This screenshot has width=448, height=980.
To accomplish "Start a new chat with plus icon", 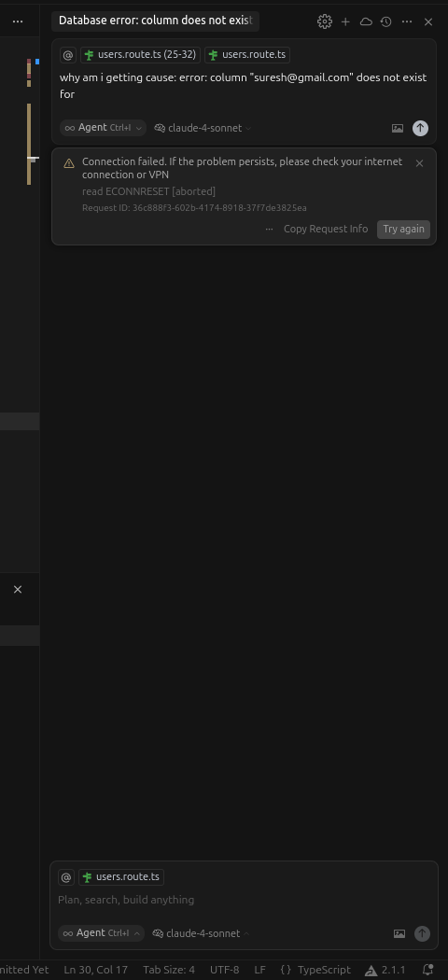I will pos(345,21).
